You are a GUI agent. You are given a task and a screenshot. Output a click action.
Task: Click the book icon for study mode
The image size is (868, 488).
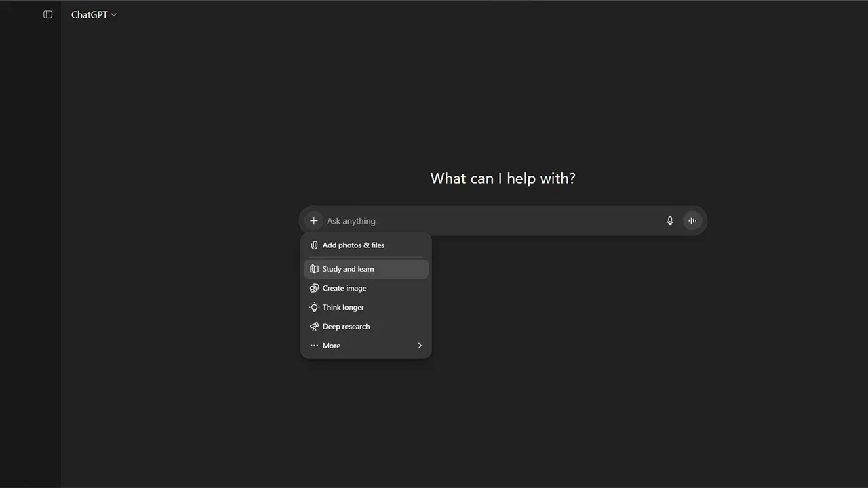(314, 269)
